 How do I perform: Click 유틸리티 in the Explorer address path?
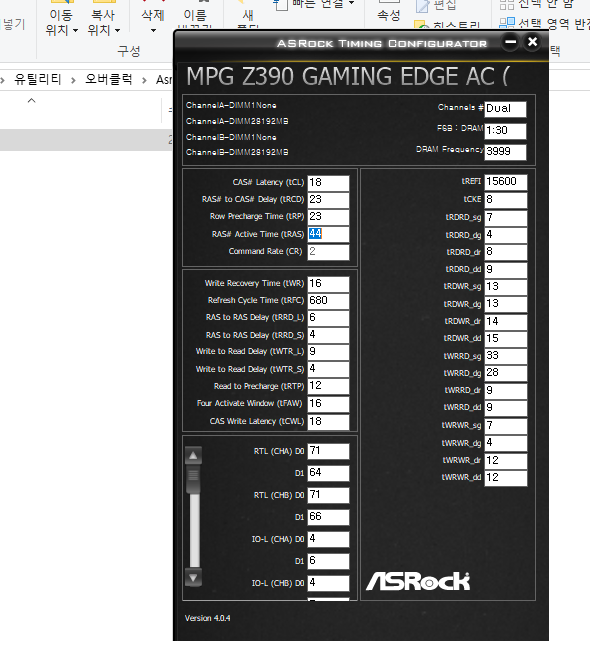point(38,79)
